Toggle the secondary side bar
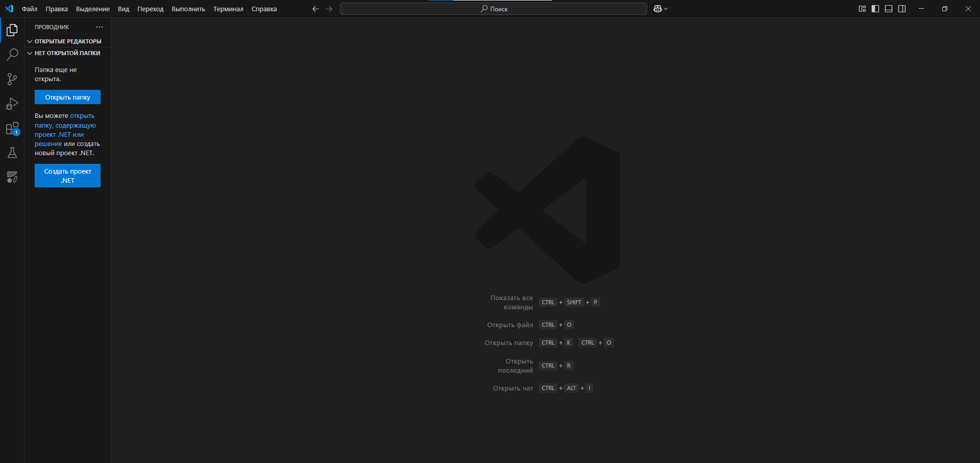 point(902,9)
